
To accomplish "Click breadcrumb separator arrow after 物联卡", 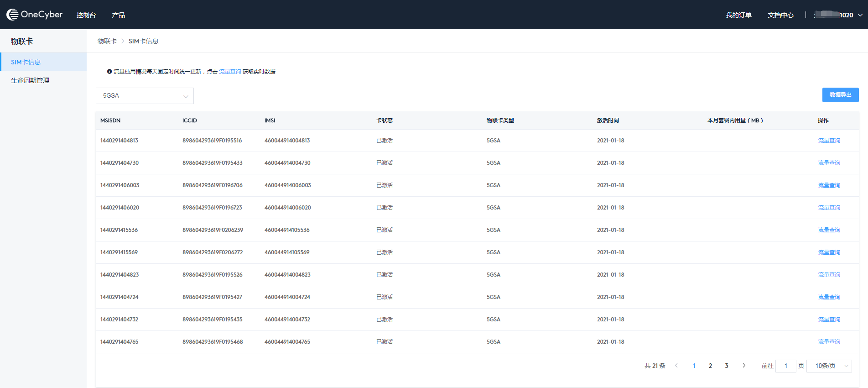I will tap(123, 41).
